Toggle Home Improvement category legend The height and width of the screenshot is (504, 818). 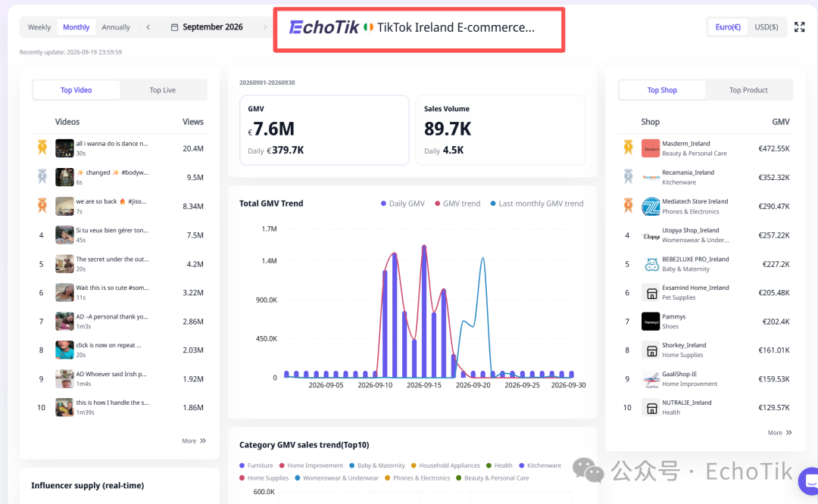311,465
